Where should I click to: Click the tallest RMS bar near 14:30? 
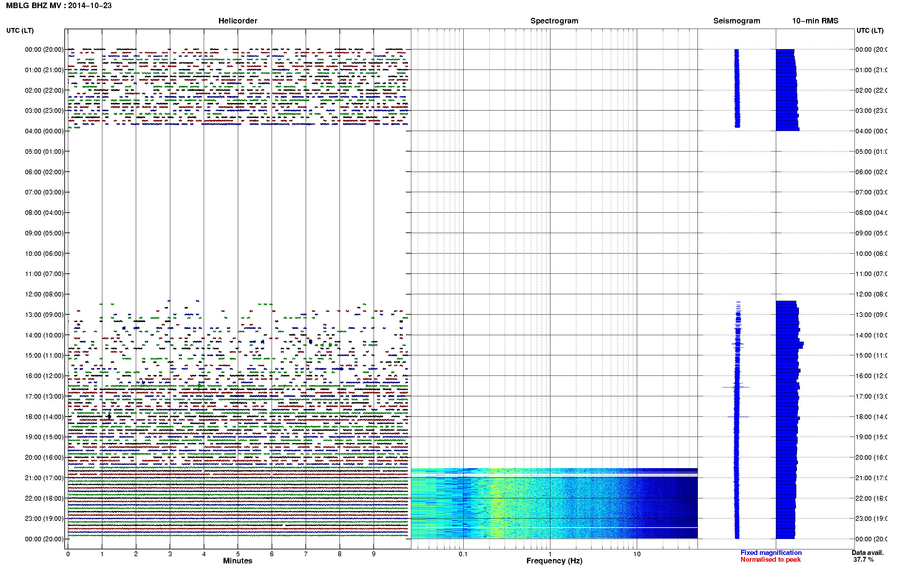(789, 343)
